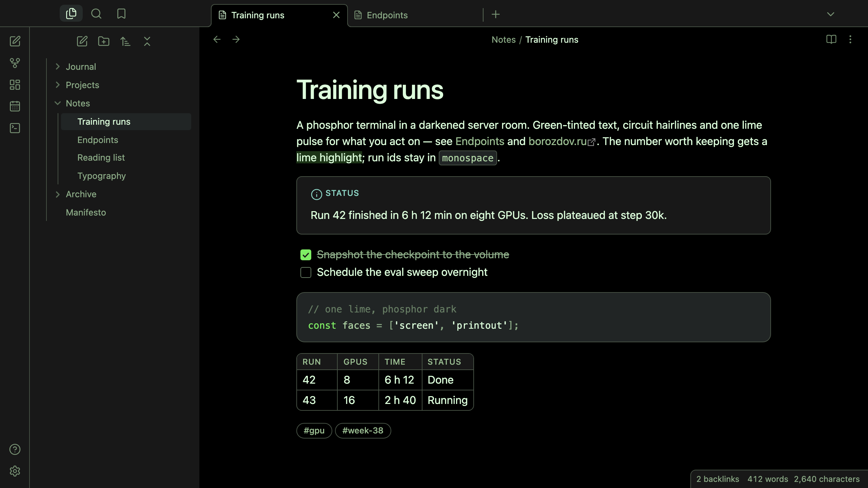The image size is (868, 488).
Task: Open graph view from the ribbon
Action: (15, 63)
